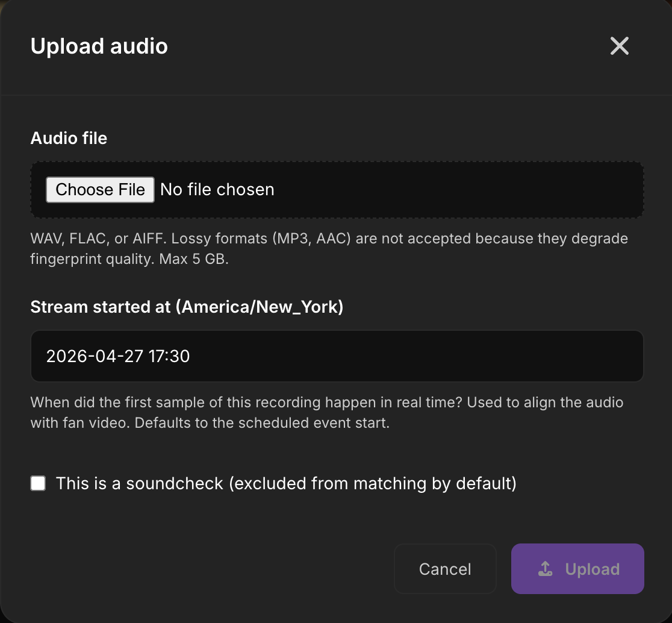Open the file picker via Choose File
672x623 pixels.
point(100,189)
